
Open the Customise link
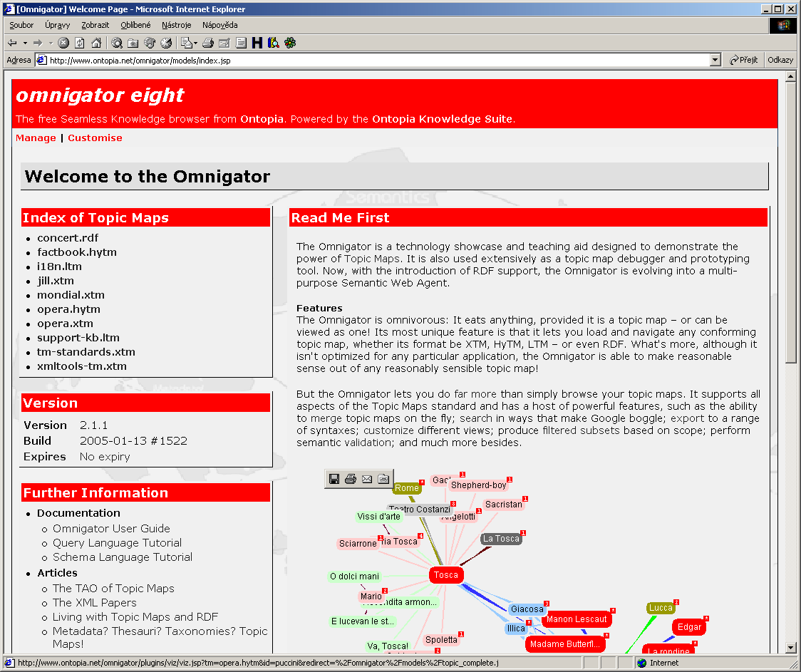95,138
